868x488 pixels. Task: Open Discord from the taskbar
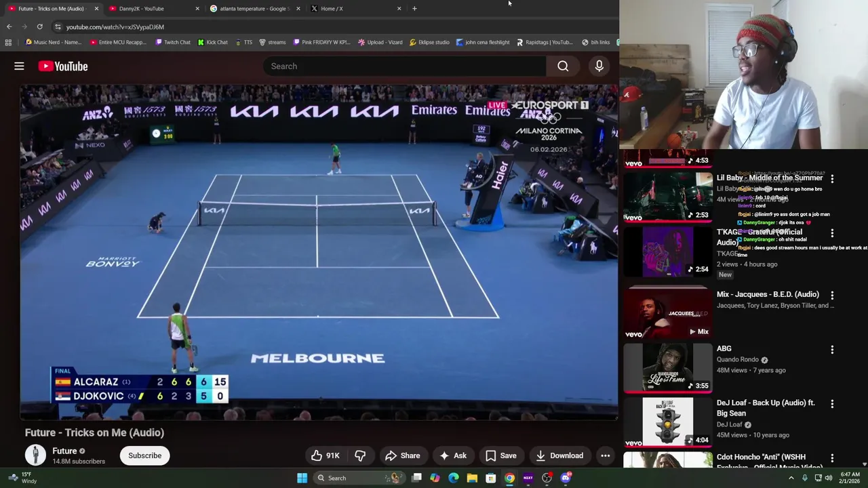coord(566,478)
